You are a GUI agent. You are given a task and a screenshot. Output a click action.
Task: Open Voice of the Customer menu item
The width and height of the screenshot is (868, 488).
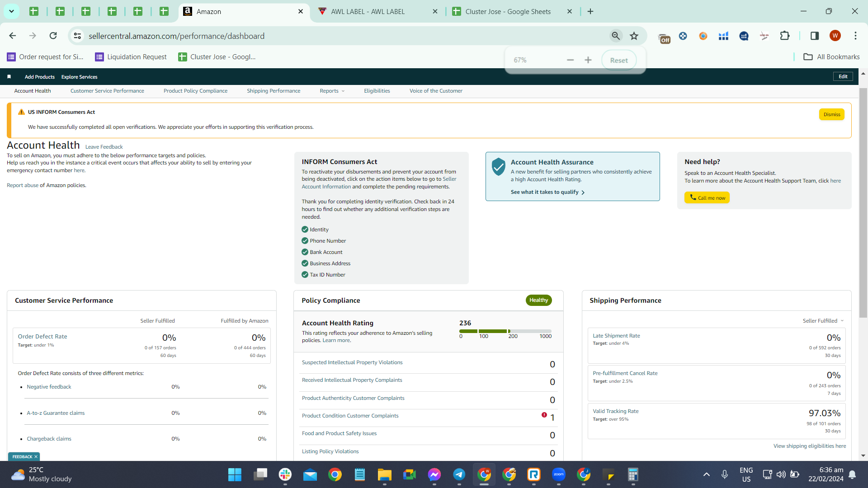click(x=436, y=91)
